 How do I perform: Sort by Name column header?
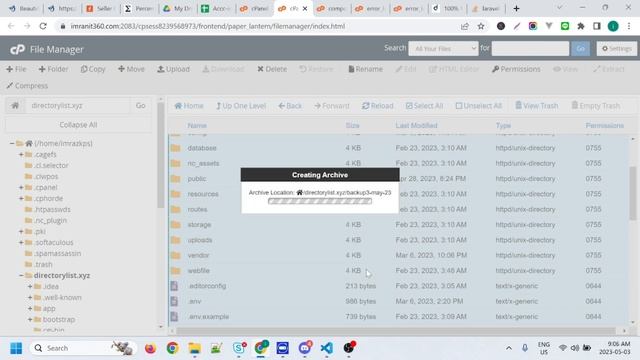pyautogui.click(x=197, y=125)
